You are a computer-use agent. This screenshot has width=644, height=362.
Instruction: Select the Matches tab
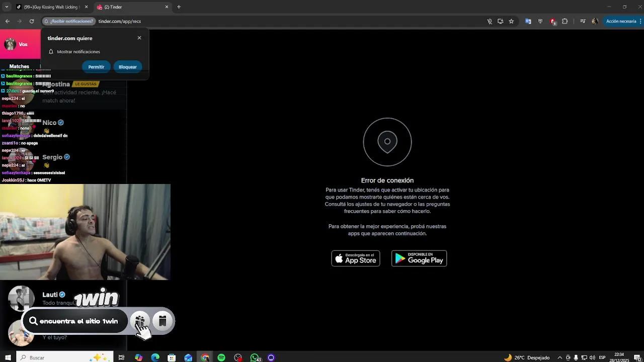coord(19,66)
